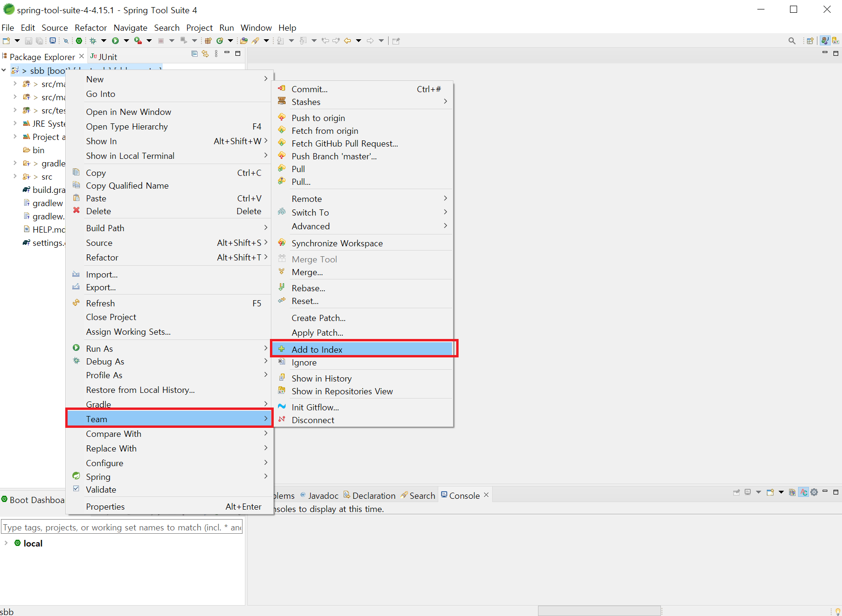Screen dimensions: 842x616
Task: Open the Run menu in menu bar
Action: (226, 27)
